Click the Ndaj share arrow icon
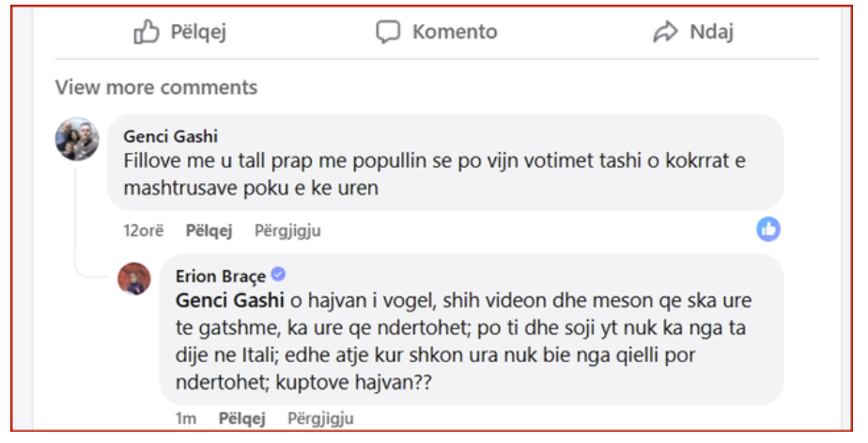868x443 pixels. 665,32
